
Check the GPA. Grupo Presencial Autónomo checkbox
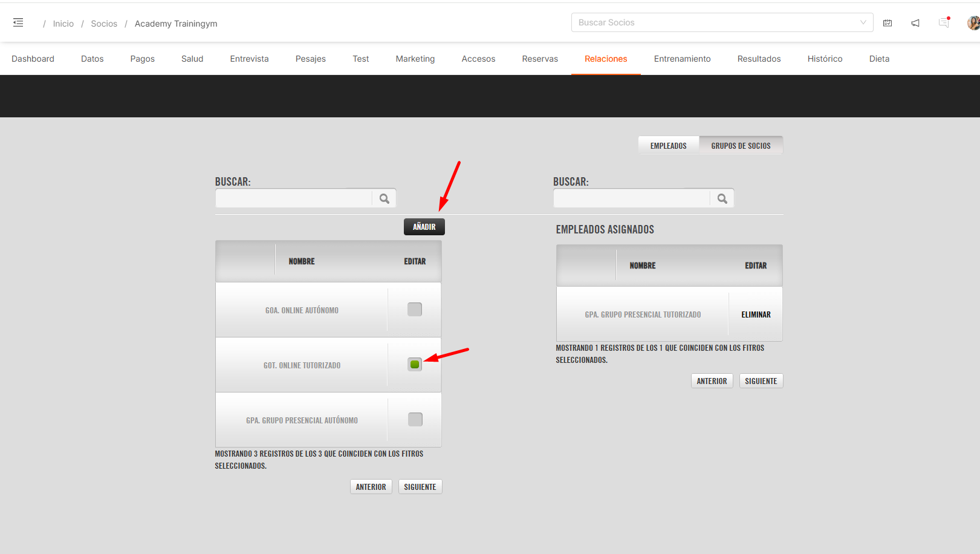coord(415,419)
